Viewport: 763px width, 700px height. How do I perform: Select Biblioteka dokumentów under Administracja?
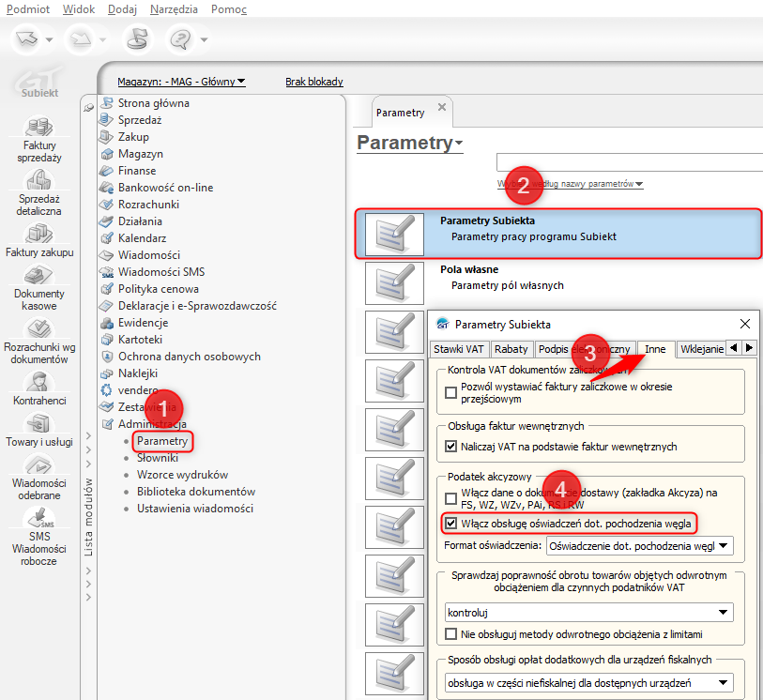[196, 492]
